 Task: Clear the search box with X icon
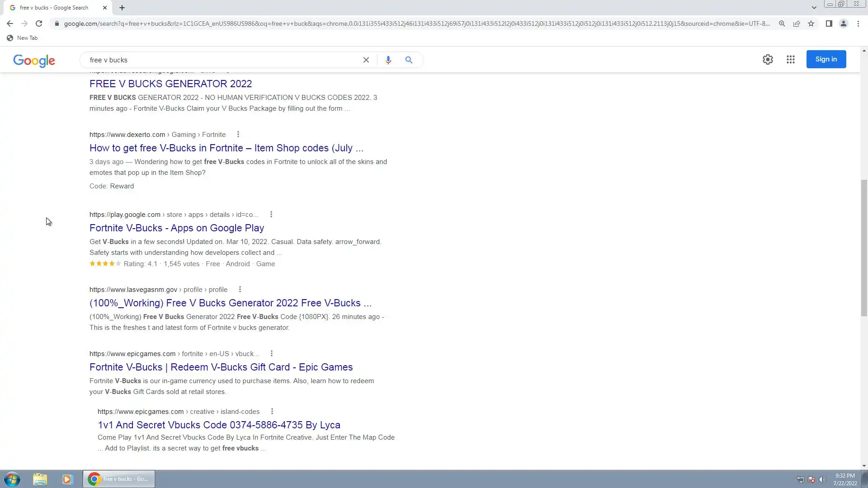pos(366,60)
